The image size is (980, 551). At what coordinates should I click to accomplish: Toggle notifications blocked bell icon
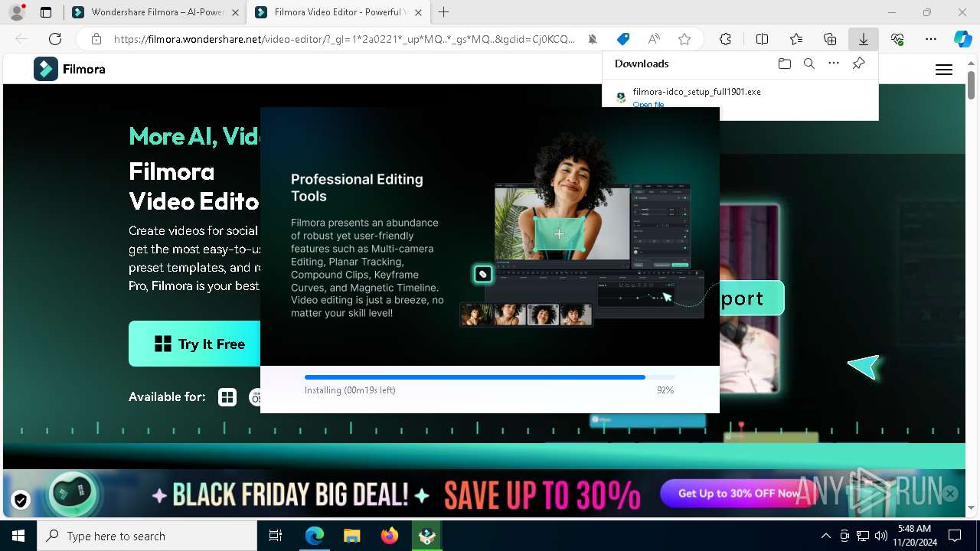(x=593, y=39)
